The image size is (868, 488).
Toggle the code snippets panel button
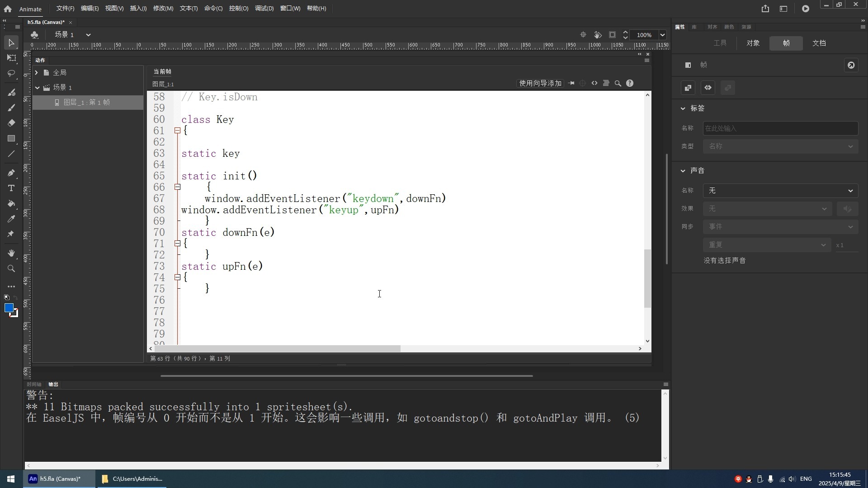pyautogui.click(x=595, y=83)
